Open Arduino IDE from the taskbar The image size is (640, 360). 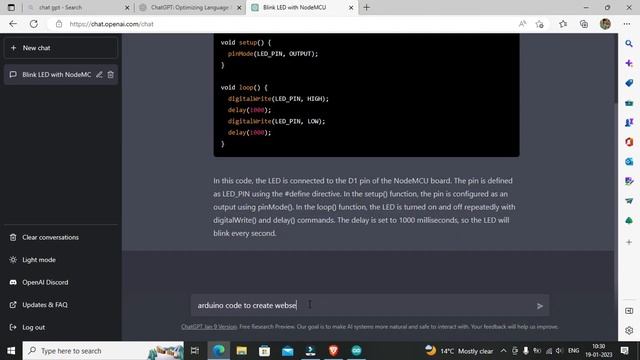coord(356,351)
